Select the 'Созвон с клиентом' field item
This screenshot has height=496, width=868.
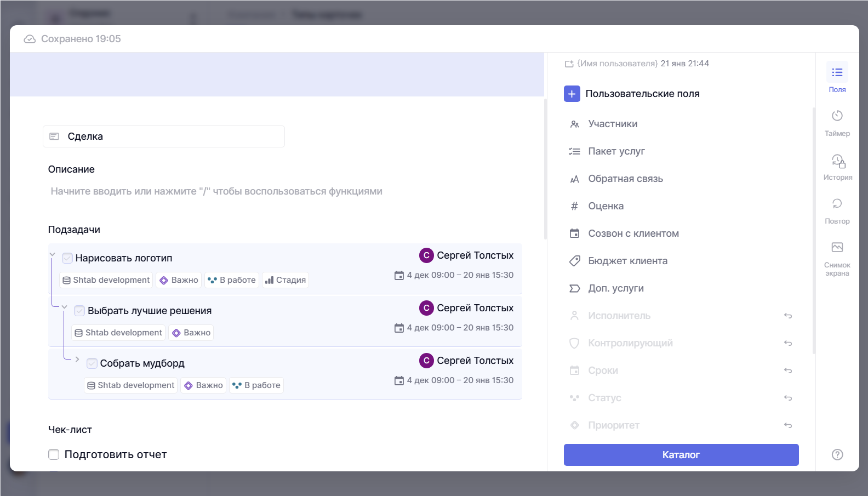tap(633, 233)
